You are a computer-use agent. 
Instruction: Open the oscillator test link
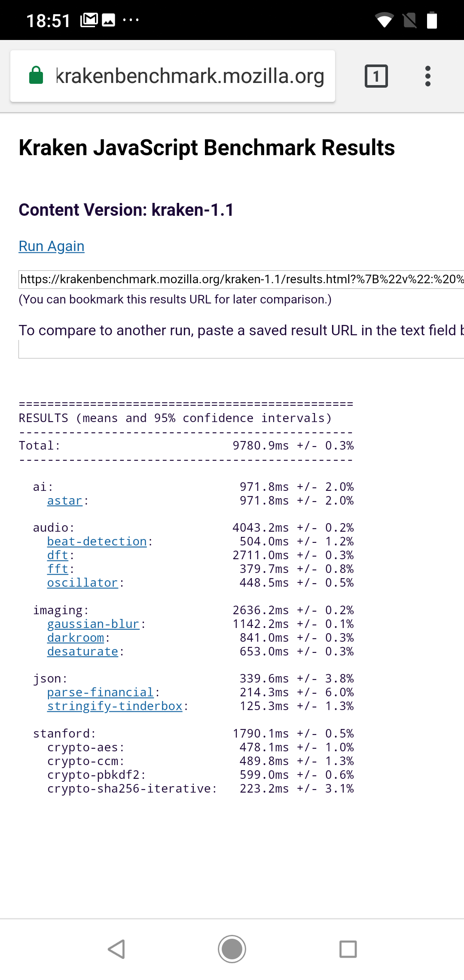[82, 583]
